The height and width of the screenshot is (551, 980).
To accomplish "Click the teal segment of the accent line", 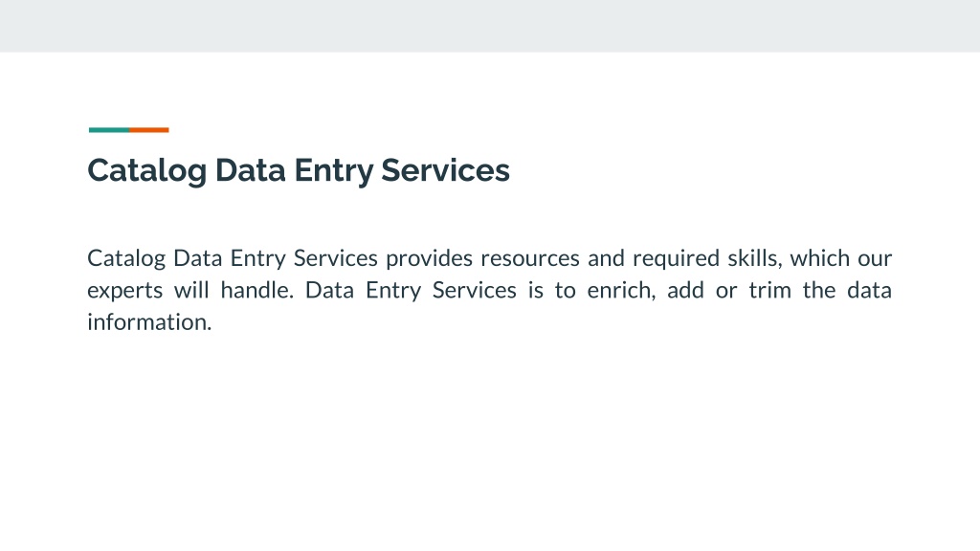I will [109, 130].
